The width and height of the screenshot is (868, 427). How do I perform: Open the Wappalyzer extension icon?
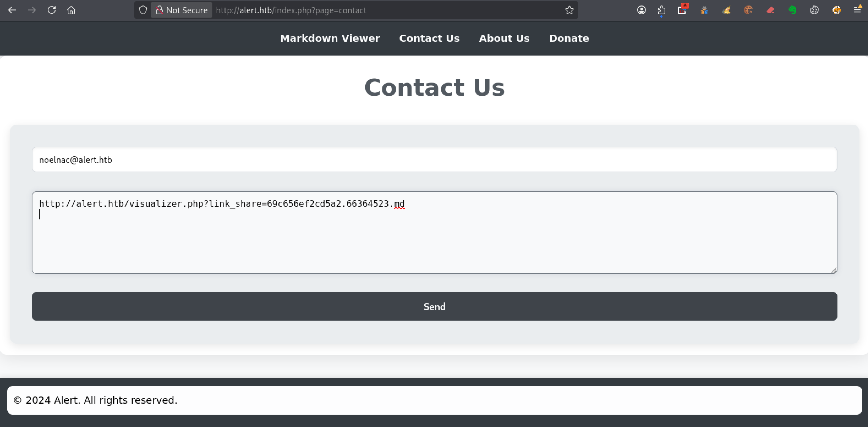click(x=727, y=10)
